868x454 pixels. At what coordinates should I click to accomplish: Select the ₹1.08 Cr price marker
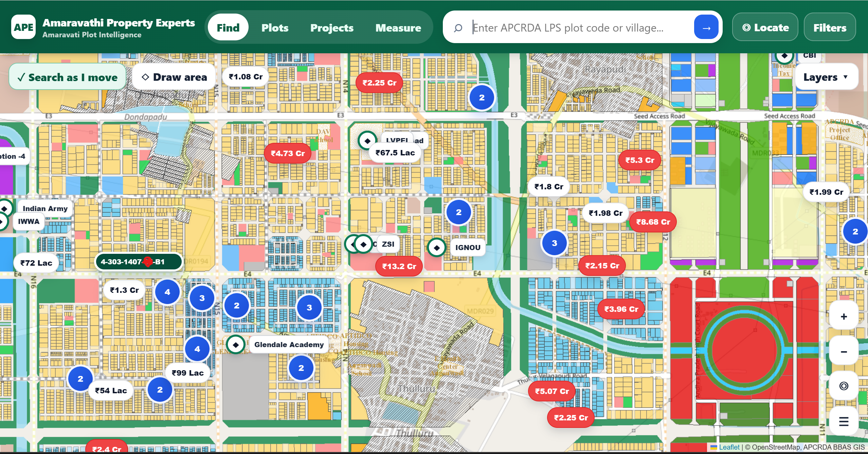point(246,77)
